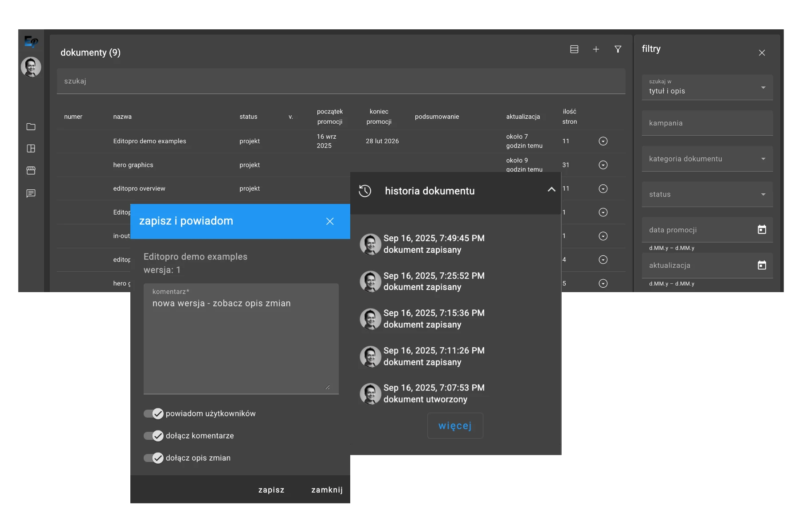Open the szukaj w dropdown
This screenshot has height=532, width=798.
pyautogui.click(x=707, y=87)
